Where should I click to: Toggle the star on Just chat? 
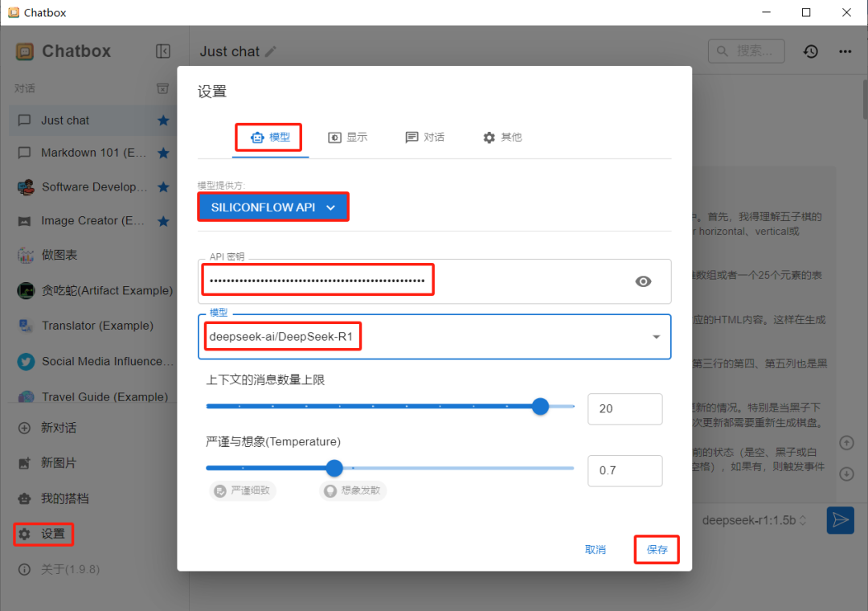point(163,121)
